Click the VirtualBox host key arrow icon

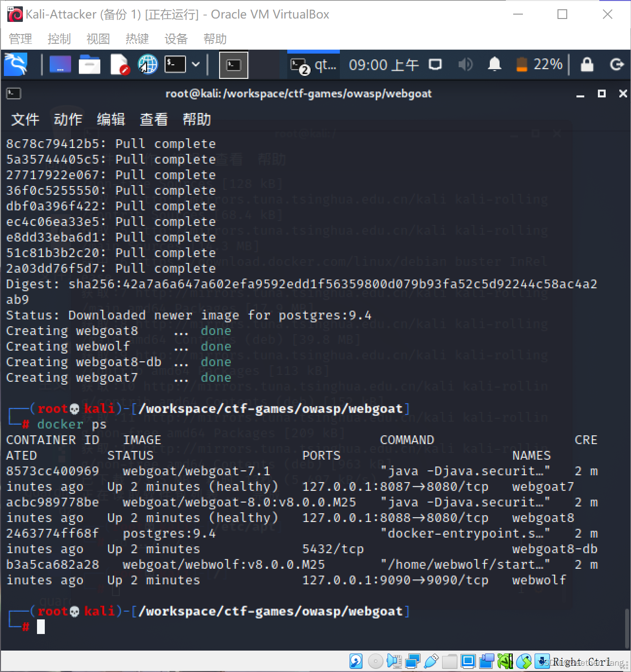point(542,661)
